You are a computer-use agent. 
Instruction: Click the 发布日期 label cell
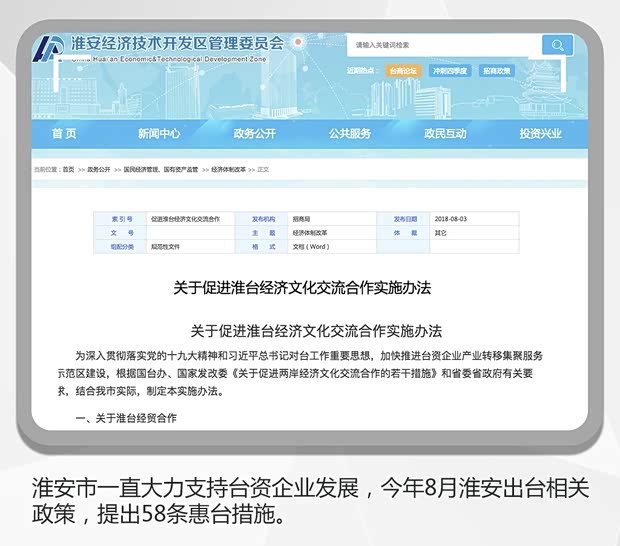coord(405,219)
